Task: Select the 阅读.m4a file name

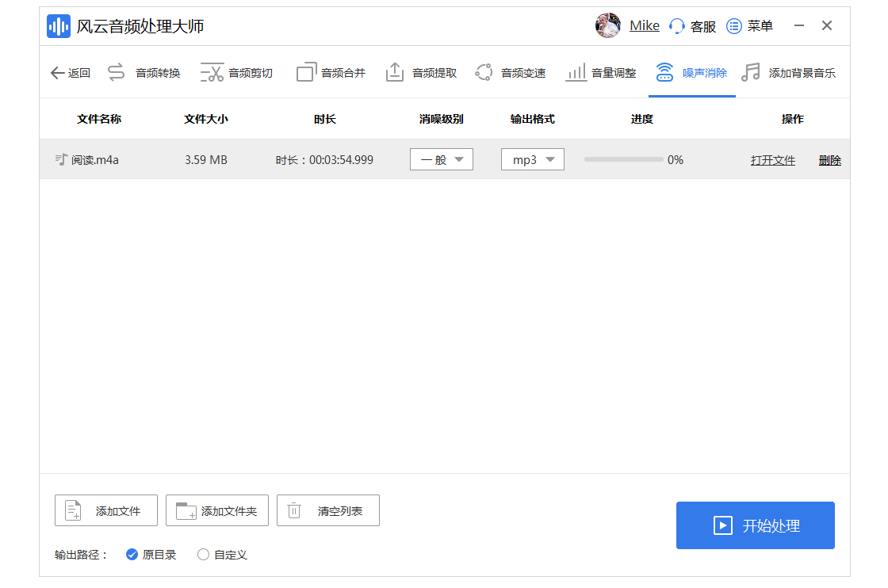Action: pyautogui.click(x=95, y=160)
